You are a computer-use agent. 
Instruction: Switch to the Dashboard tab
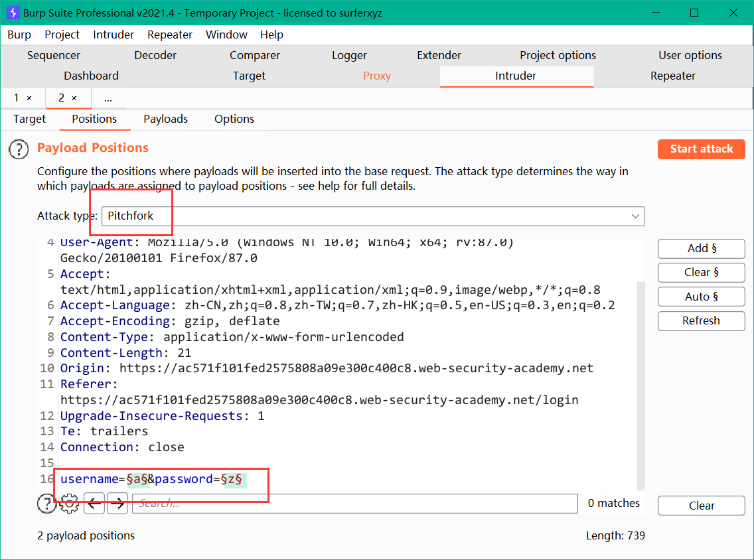click(x=92, y=76)
